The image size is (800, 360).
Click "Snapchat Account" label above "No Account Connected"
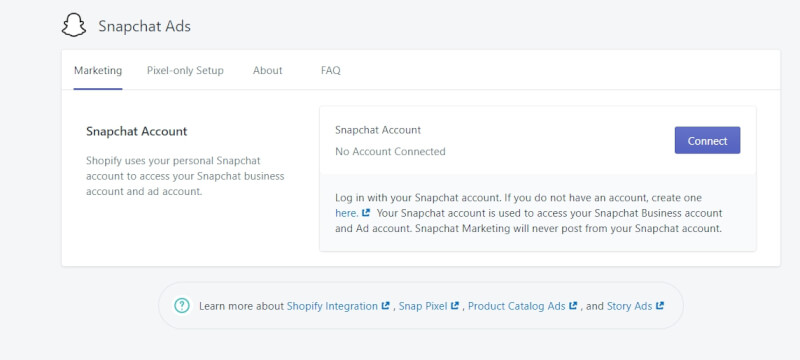click(378, 130)
